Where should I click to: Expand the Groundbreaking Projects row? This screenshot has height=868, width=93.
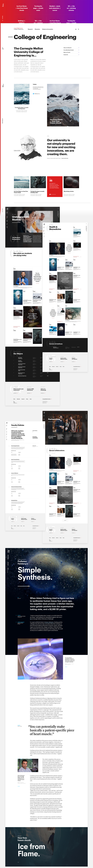[x=71, y=50]
